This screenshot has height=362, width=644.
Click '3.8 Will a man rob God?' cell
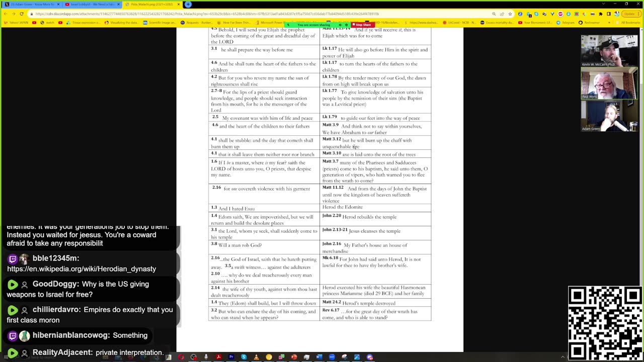tap(264, 247)
